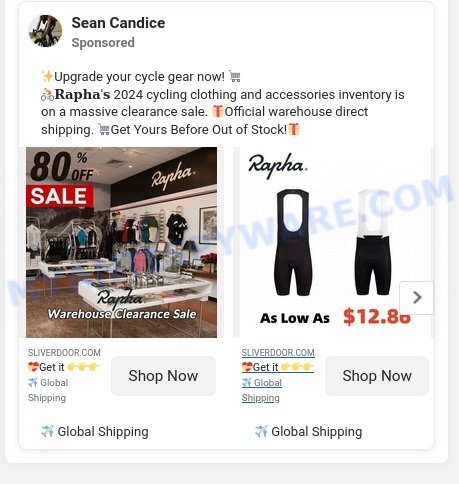Open the Rapha bib shorts product image
This screenshot has height=484, width=459.
point(336,242)
